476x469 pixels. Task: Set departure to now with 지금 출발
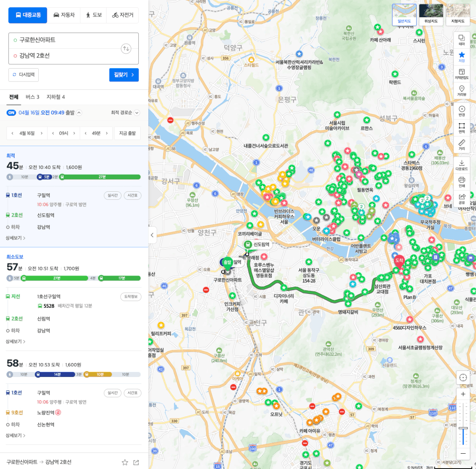tap(127, 133)
